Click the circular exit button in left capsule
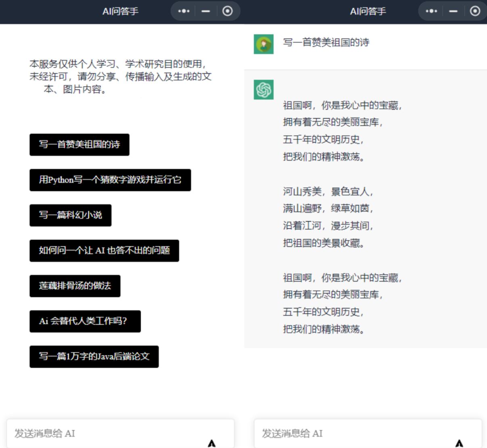This screenshot has width=487, height=448. [x=227, y=12]
